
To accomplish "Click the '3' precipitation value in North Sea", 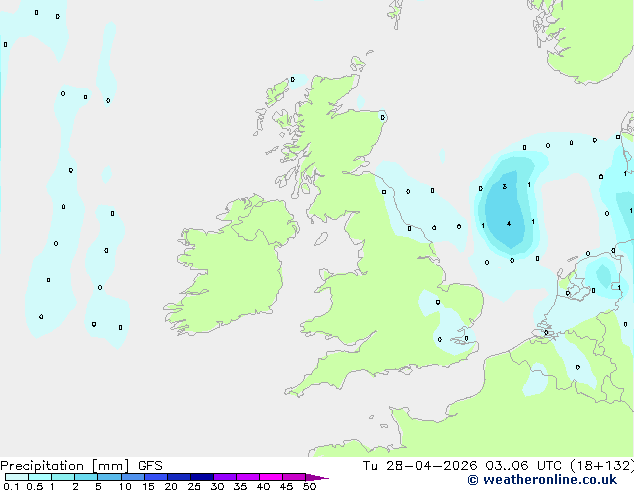I will click(505, 186).
